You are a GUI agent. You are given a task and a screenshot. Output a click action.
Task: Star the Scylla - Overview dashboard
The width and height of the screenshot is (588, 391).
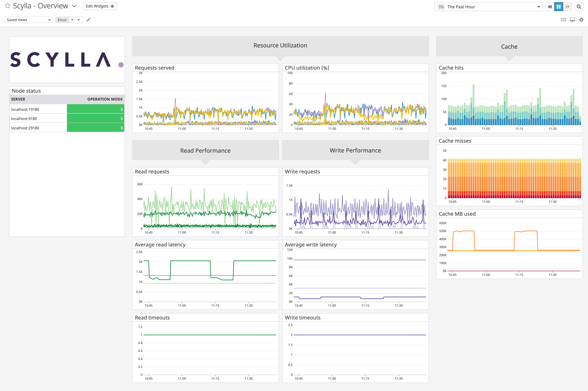pyautogui.click(x=7, y=6)
